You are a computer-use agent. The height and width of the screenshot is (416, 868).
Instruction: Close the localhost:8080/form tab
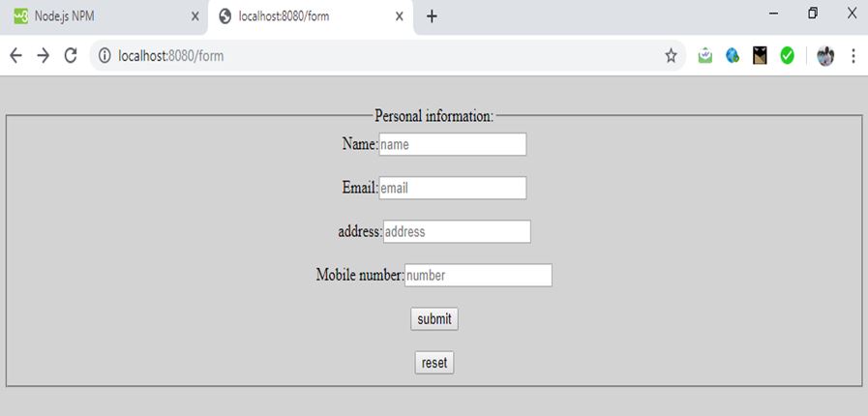[399, 16]
